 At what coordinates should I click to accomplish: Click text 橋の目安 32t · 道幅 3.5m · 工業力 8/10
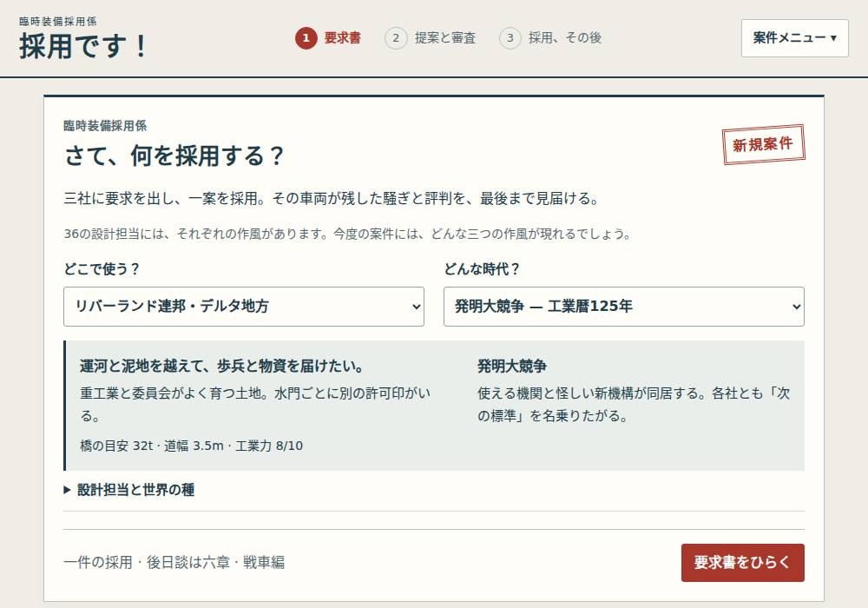(x=191, y=446)
